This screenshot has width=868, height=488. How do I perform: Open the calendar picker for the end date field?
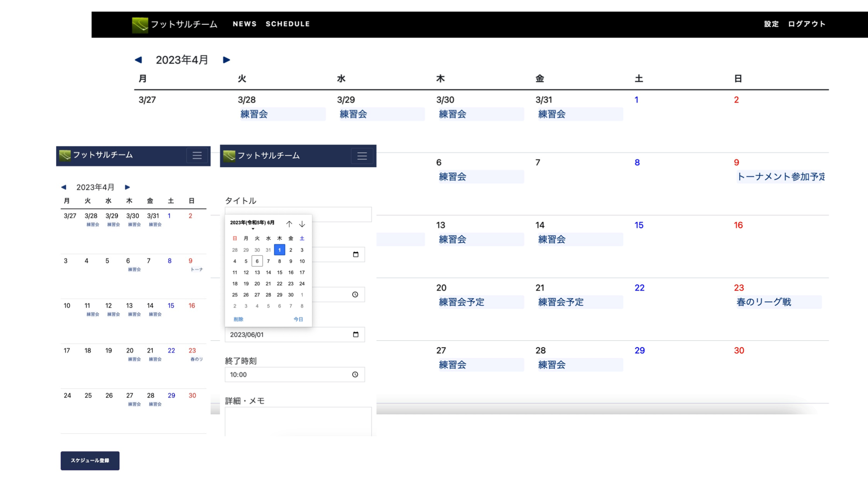[355, 334]
